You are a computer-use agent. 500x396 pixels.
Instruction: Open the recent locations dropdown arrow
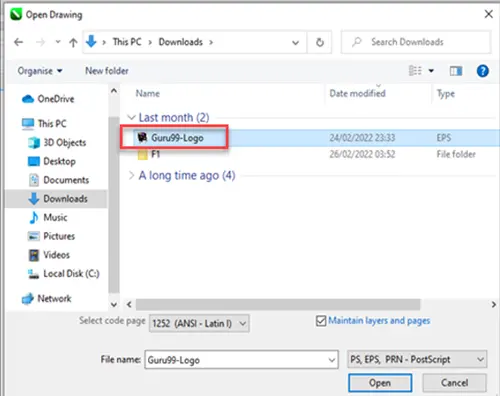[x=58, y=42]
